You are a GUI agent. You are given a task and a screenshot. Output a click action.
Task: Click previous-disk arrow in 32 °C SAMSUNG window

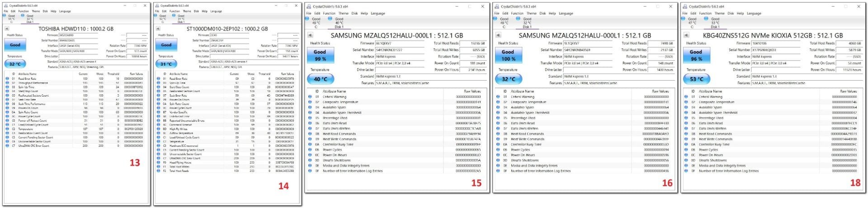tap(498, 35)
